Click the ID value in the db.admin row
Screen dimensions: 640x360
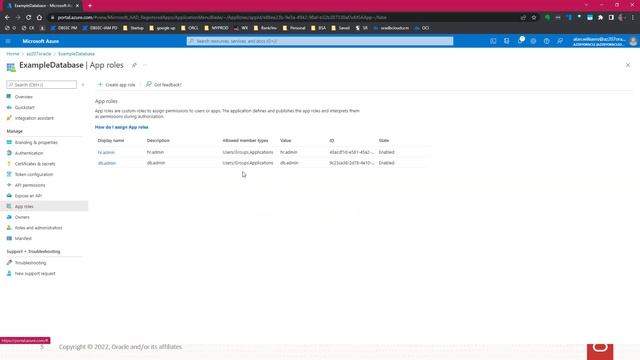click(x=351, y=163)
